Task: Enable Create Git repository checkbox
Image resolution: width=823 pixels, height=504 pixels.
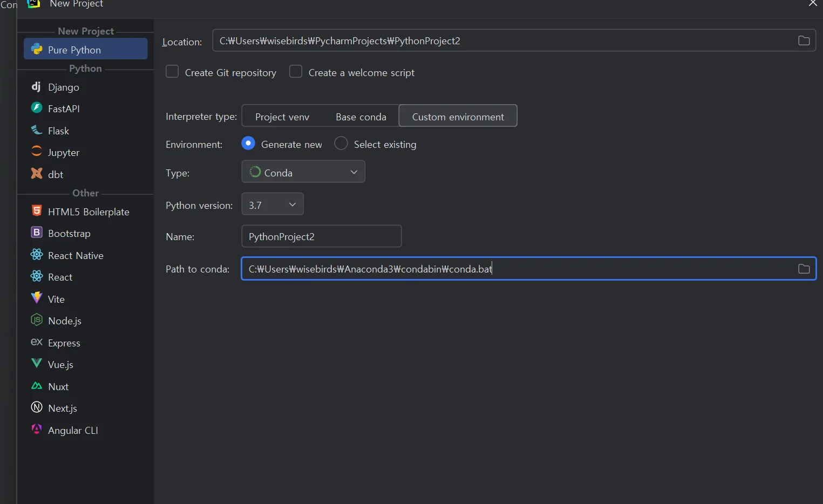Action: pos(172,72)
